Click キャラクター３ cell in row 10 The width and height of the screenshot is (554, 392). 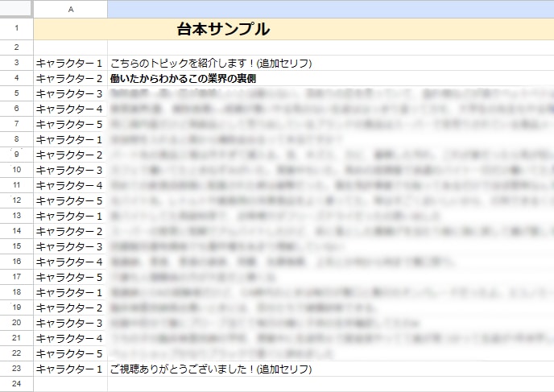[71, 170]
